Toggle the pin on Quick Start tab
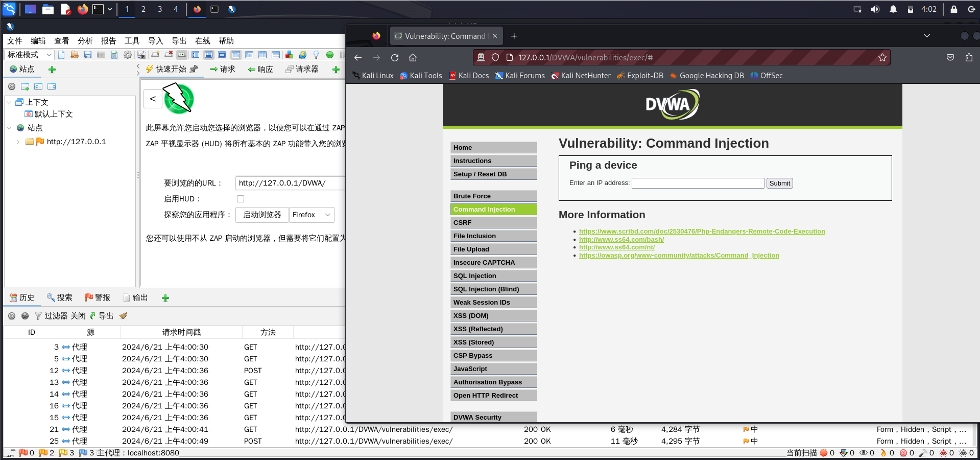The width and height of the screenshot is (980, 460). [x=194, y=69]
